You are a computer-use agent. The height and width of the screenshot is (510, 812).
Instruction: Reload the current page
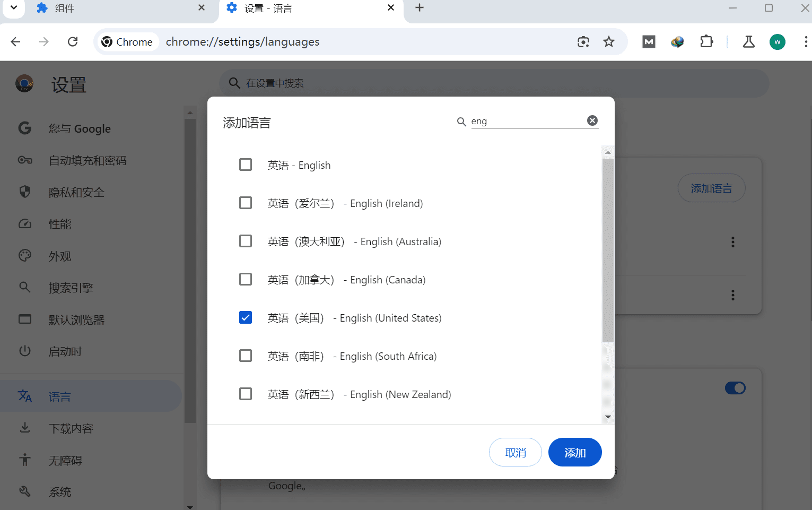pyautogui.click(x=73, y=41)
